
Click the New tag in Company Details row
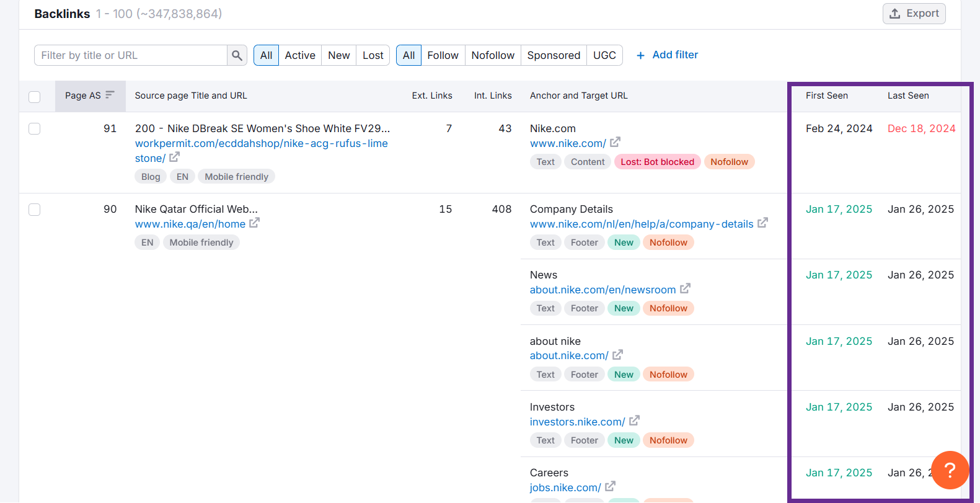click(624, 243)
